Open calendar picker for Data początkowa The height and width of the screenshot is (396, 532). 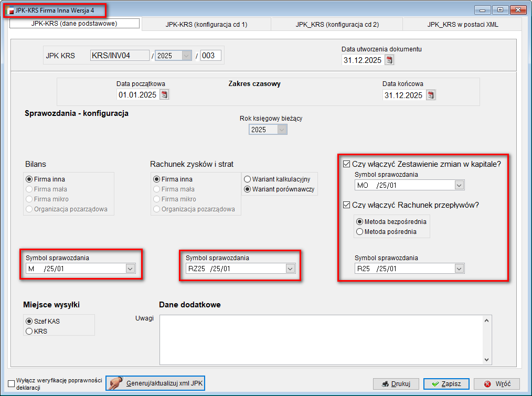click(165, 95)
